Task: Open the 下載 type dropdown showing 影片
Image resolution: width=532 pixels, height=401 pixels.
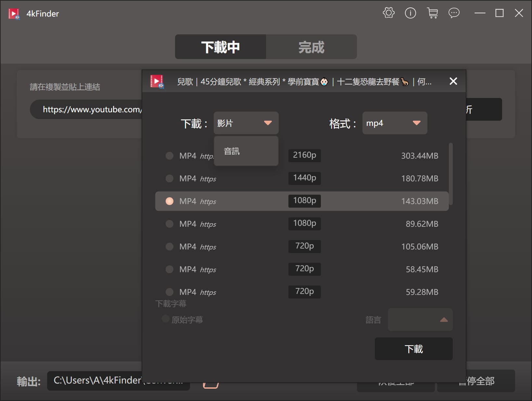Action: tap(246, 123)
